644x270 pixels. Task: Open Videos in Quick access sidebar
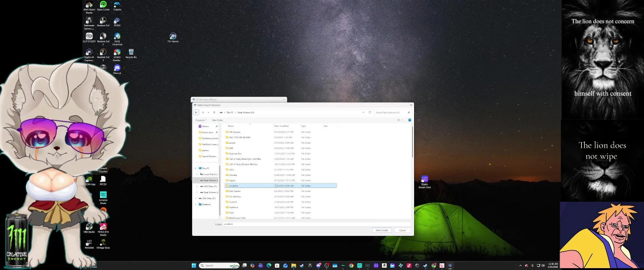206,126
